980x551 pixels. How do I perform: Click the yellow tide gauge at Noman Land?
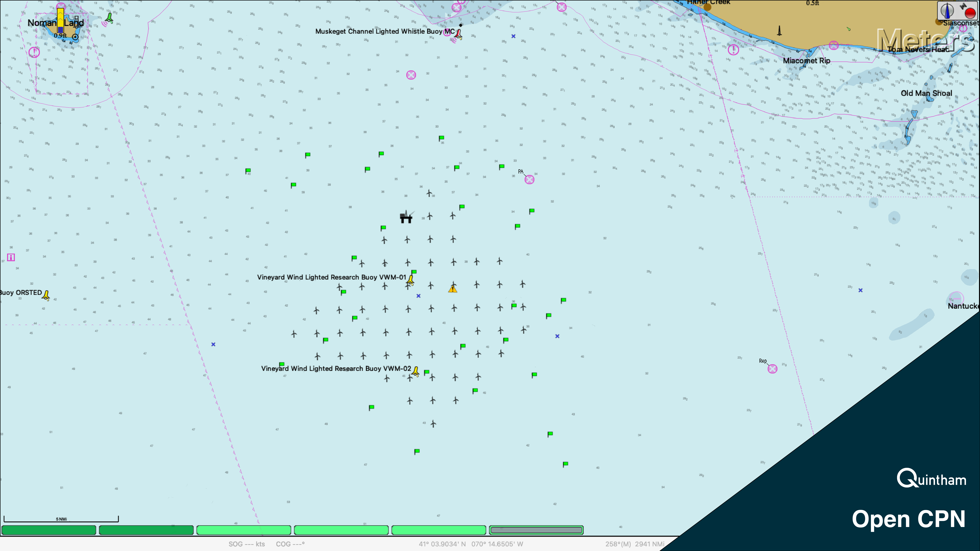61,21
